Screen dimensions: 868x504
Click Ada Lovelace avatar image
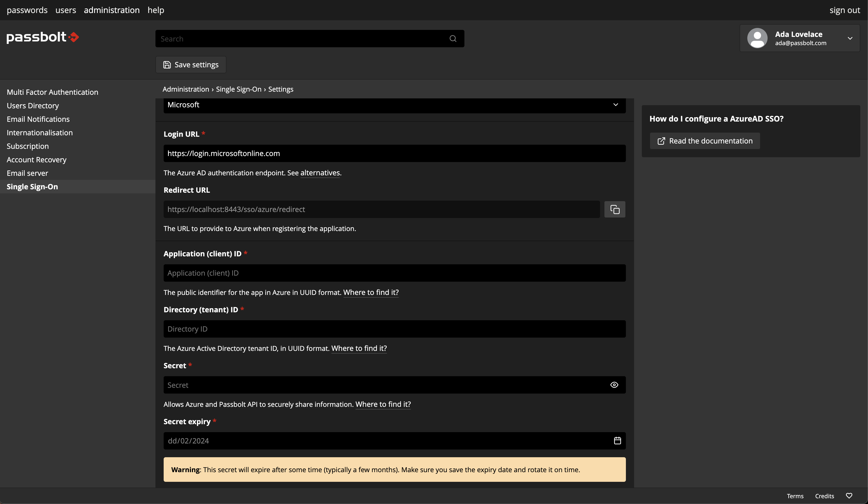point(757,38)
